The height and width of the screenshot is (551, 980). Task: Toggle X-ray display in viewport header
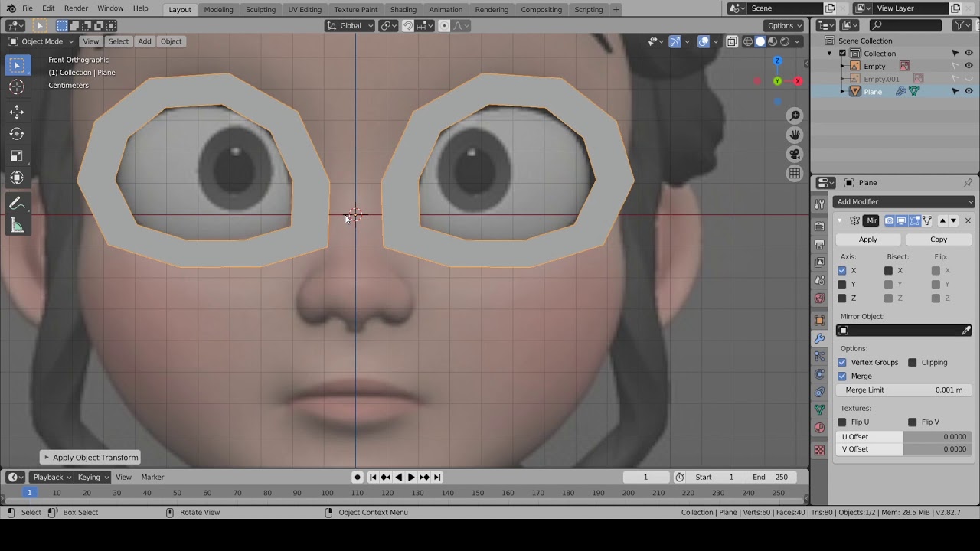[732, 41]
